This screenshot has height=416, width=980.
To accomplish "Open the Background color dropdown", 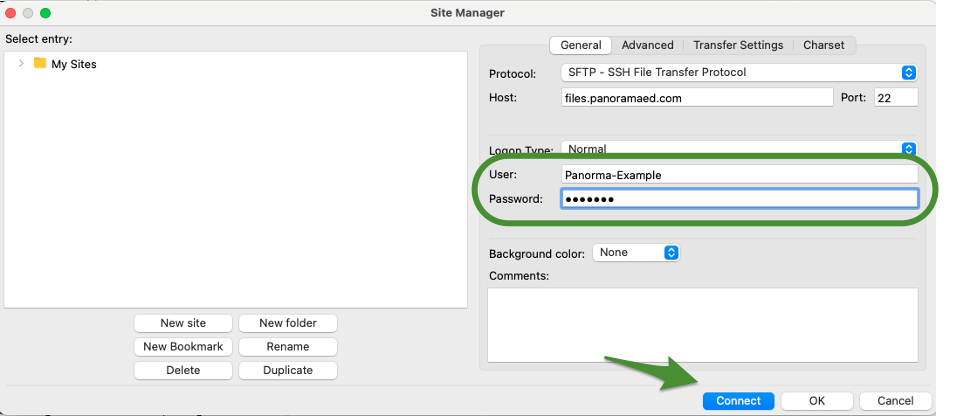I will pos(636,253).
